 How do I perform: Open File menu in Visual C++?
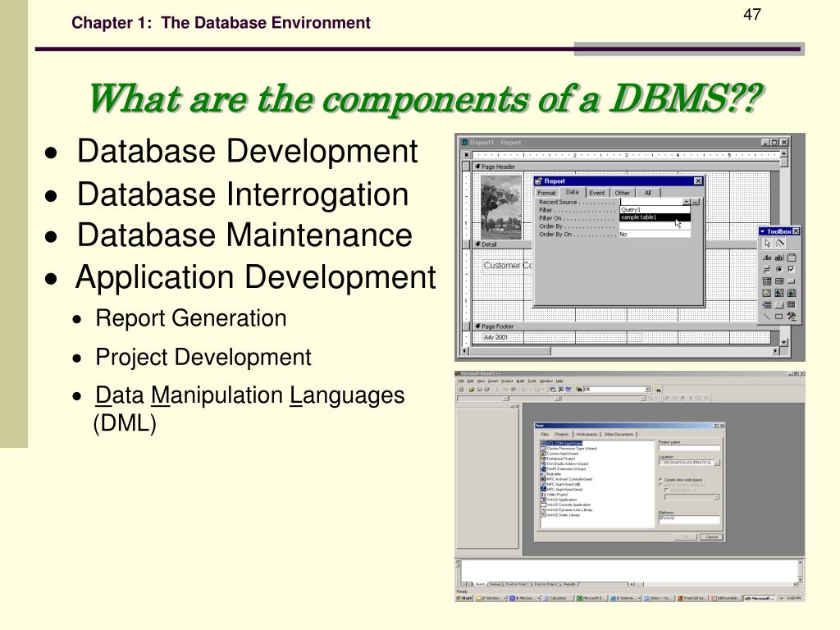point(461,381)
